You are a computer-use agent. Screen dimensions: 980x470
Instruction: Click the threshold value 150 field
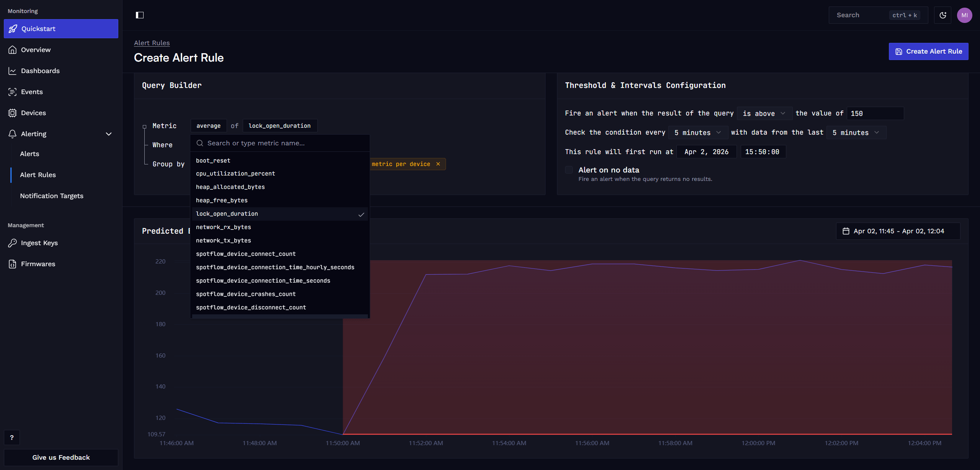[875, 114]
